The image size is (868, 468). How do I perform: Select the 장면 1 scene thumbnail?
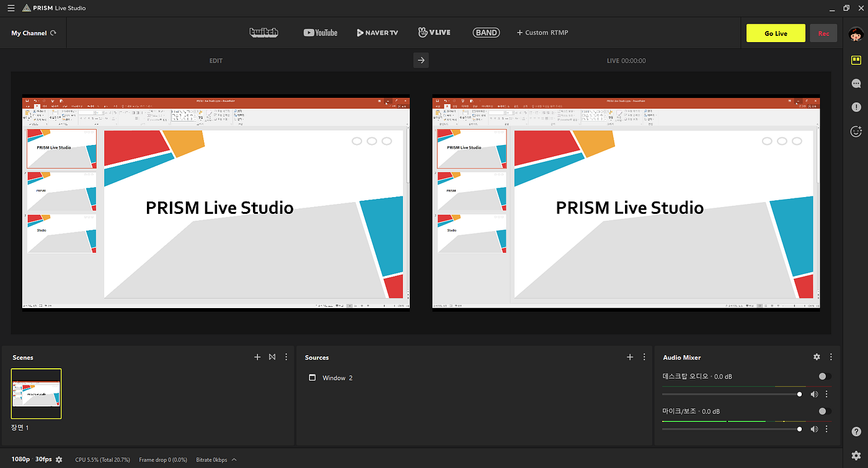coord(36,394)
